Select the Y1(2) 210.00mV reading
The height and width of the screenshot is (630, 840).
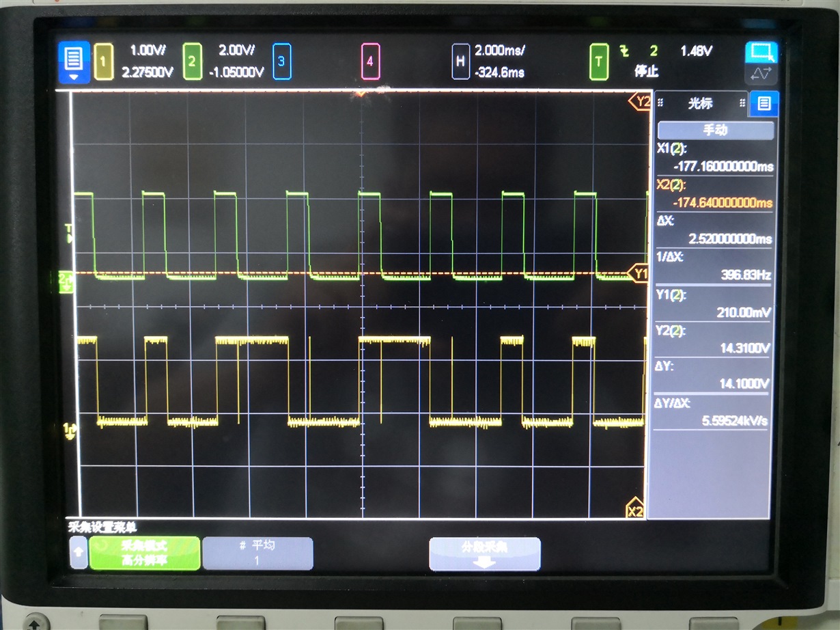tap(714, 304)
